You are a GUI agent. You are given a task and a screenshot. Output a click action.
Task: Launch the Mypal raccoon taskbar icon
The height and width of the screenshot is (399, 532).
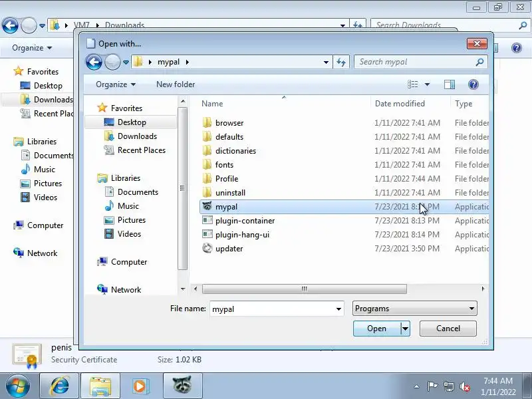click(182, 386)
